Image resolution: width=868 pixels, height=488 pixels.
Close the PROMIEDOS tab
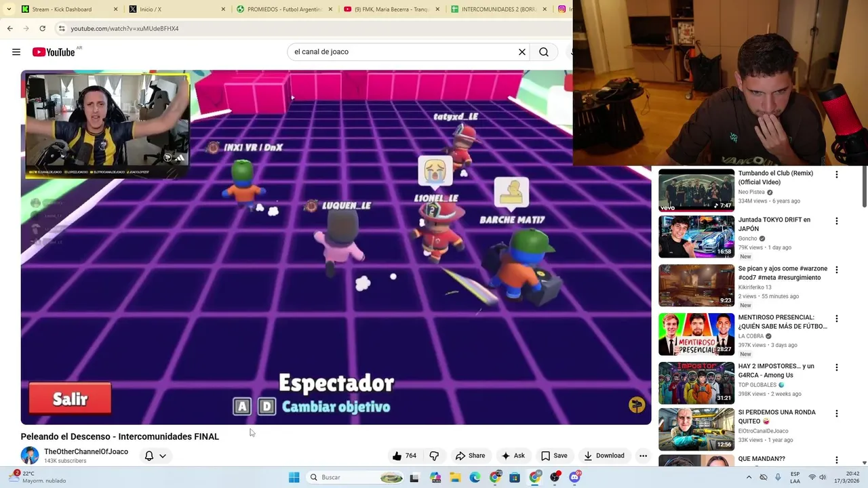click(x=330, y=9)
